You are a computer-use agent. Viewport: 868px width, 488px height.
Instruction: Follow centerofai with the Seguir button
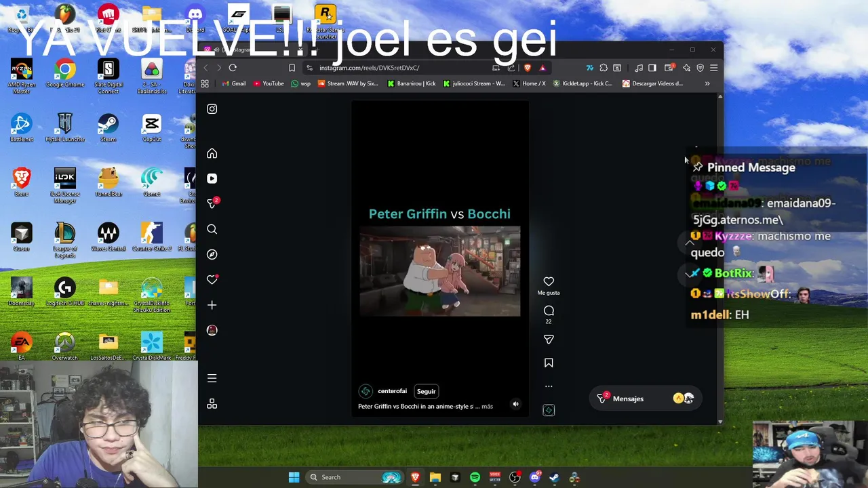tap(426, 391)
